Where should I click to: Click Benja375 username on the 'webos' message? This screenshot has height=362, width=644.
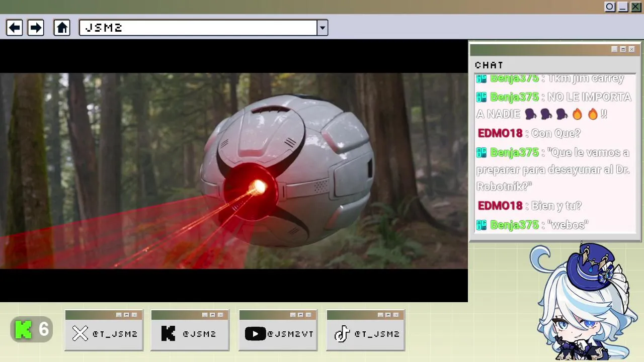pyautogui.click(x=514, y=225)
